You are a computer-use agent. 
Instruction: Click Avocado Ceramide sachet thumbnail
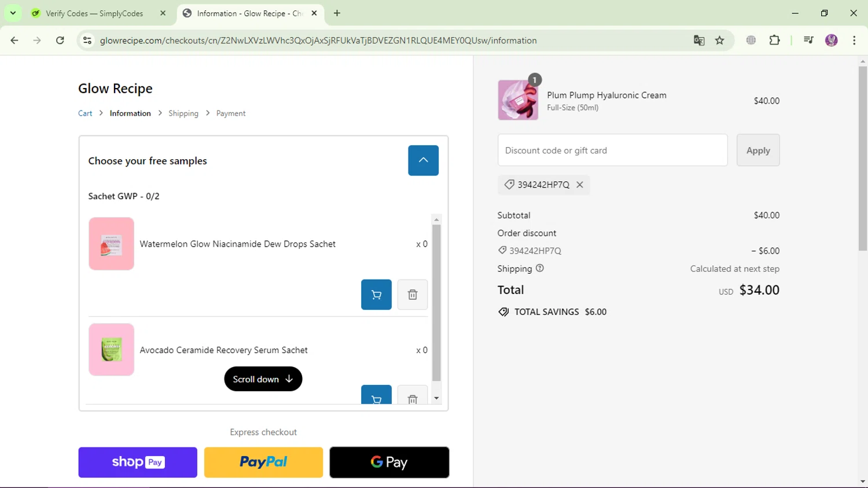click(x=112, y=350)
